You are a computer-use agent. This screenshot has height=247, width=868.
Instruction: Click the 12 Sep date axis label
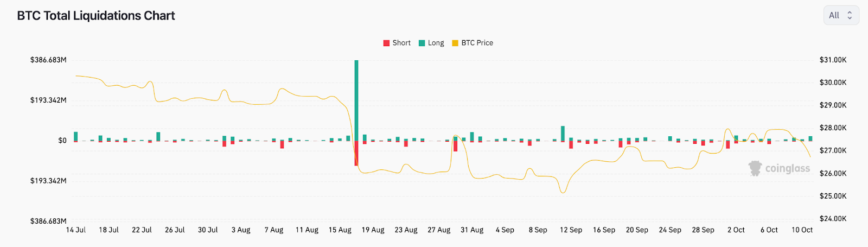571,230
